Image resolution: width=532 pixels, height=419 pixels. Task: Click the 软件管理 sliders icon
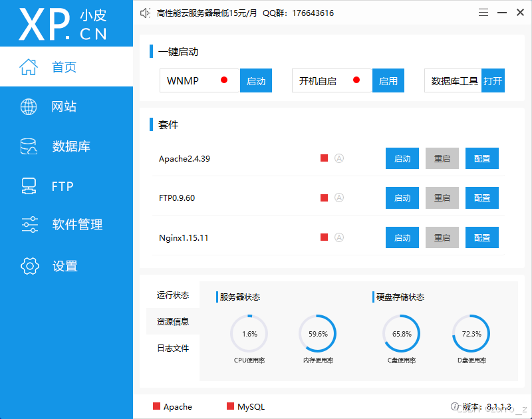[29, 224]
